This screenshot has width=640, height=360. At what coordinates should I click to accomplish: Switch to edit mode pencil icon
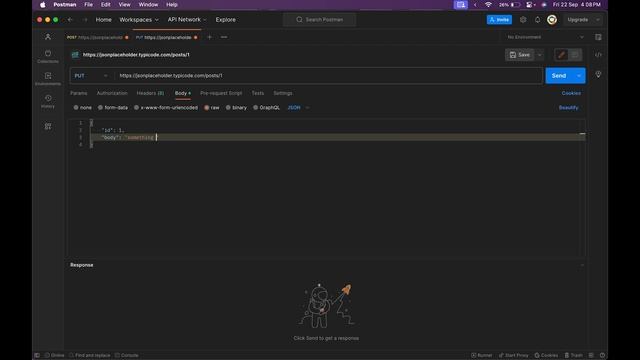point(561,55)
